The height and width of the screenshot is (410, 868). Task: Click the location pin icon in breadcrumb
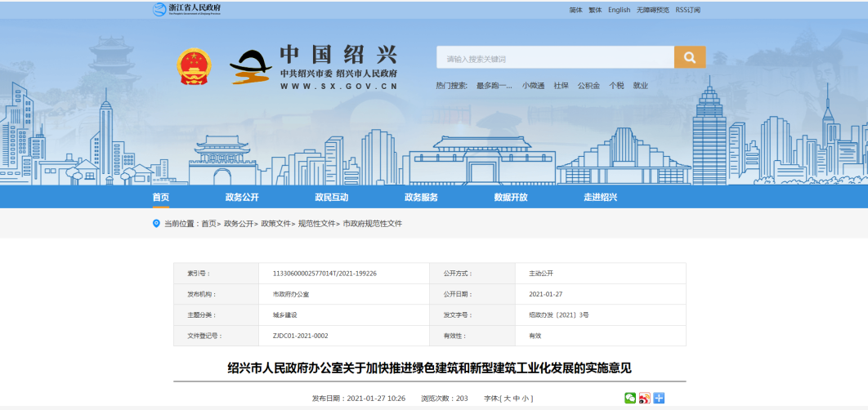pos(156,224)
